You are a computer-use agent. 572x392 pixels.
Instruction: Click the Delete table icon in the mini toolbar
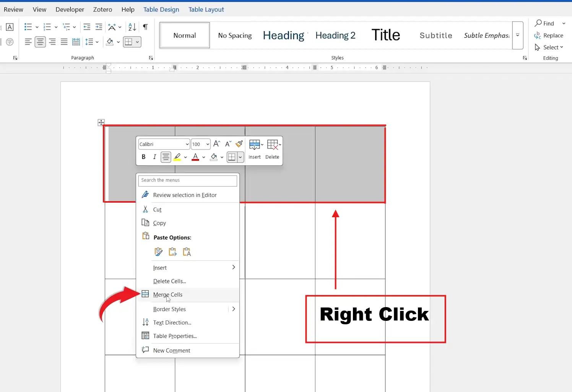pyautogui.click(x=273, y=145)
